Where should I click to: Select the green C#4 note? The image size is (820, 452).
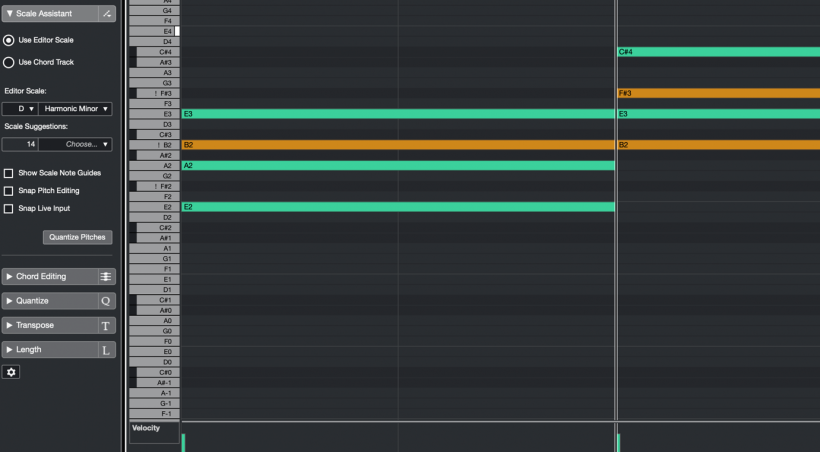pos(719,52)
